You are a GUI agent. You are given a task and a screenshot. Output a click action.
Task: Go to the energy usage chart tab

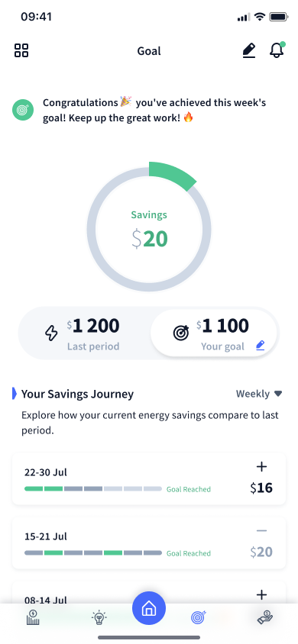coord(33,617)
